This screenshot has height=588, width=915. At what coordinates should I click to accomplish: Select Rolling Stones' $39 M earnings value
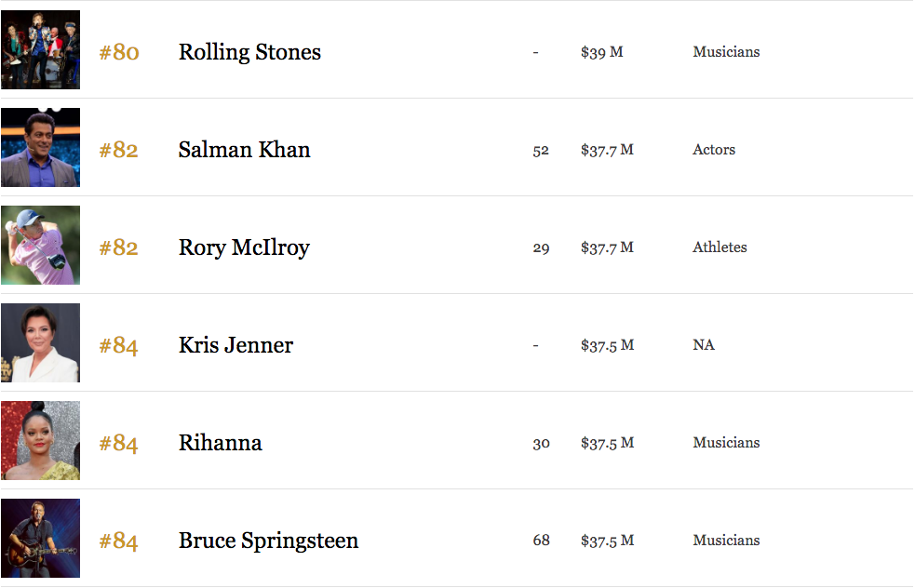click(x=601, y=52)
